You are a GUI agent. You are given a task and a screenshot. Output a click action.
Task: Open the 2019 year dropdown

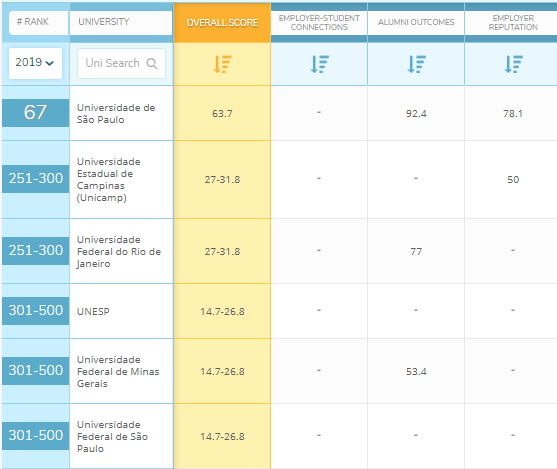[35, 63]
